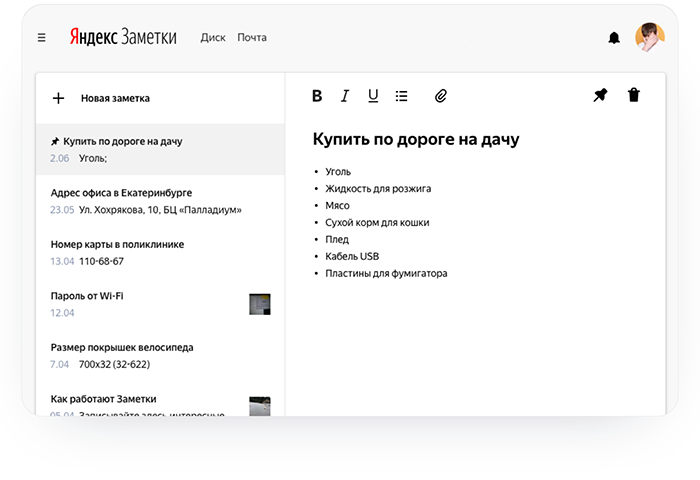The image size is (700, 480).
Task: Delete the note with trash icon
Action: 634,95
